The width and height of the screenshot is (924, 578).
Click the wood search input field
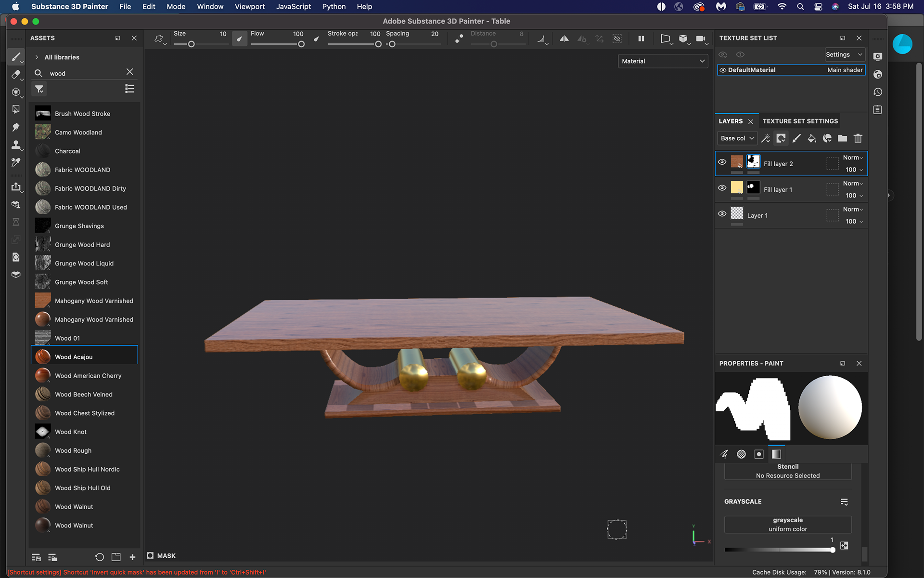coord(86,73)
